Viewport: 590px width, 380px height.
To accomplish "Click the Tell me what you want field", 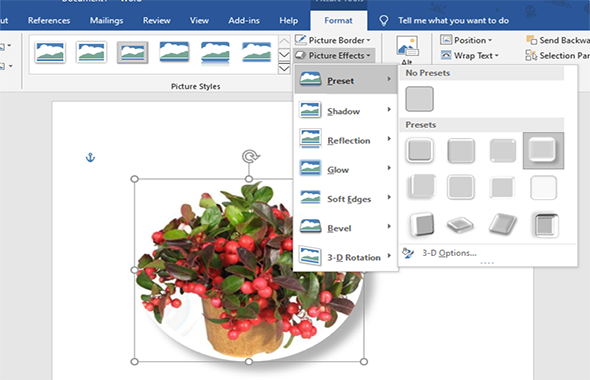I will [x=453, y=21].
